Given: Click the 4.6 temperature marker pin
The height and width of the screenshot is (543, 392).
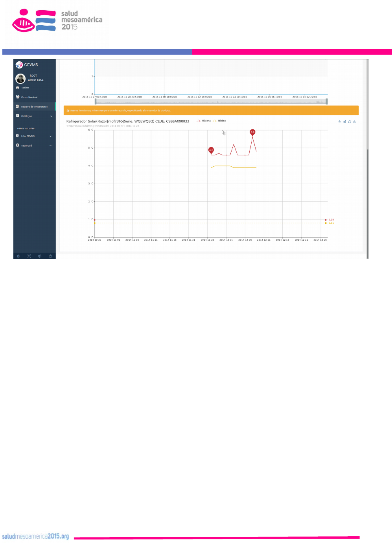Looking at the screenshot, I should pyautogui.click(x=211, y=150).
